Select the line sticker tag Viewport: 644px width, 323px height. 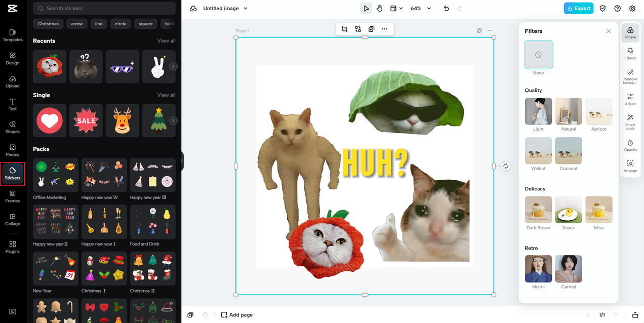pos(99,24)
